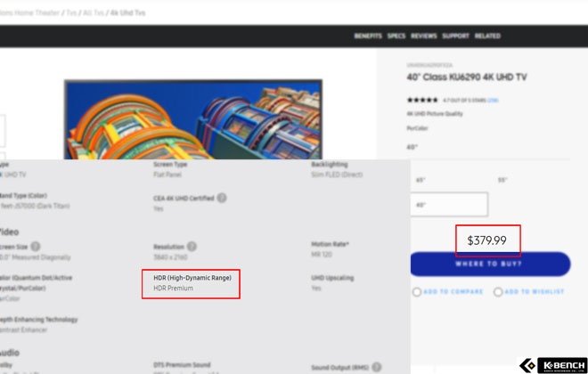This screenshot has height=374, width=588.
Task: Click the 3840 x 2160 resolution value
Action: (170, 257)
